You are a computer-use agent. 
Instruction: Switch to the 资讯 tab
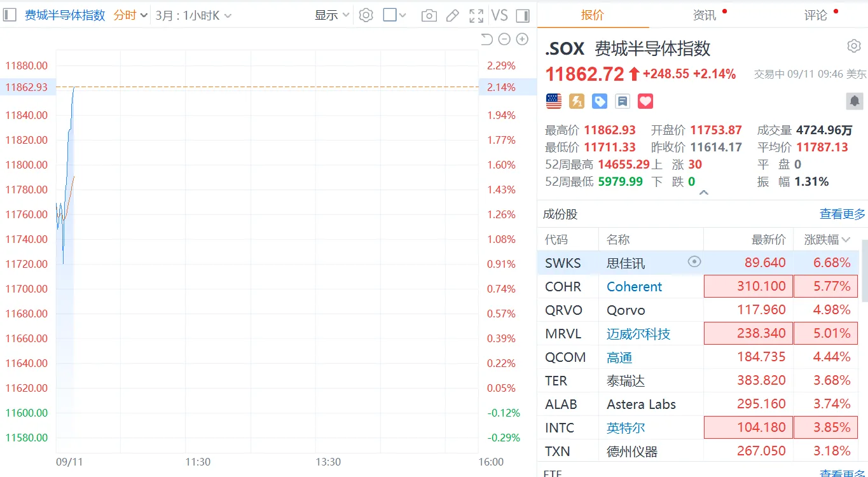click(705, 15)
